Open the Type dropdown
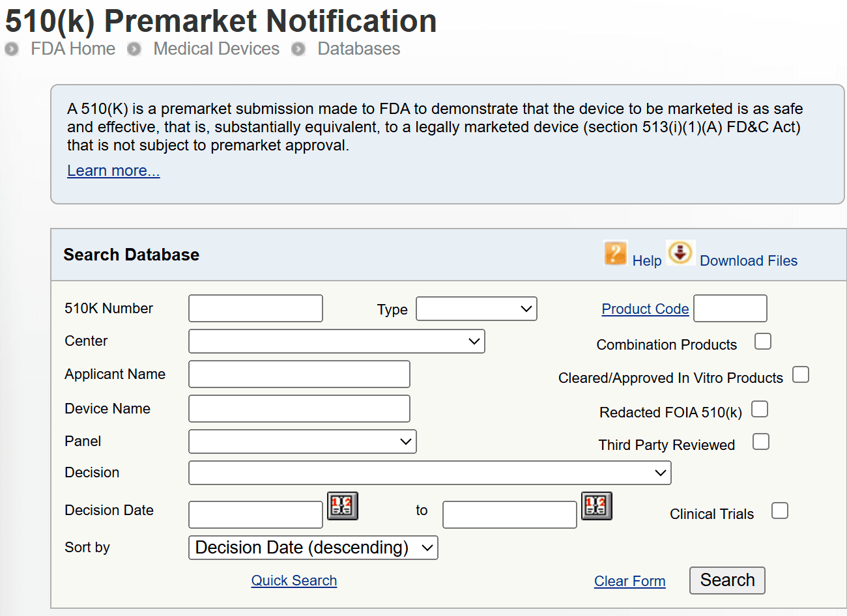 (x=476, y=309)
